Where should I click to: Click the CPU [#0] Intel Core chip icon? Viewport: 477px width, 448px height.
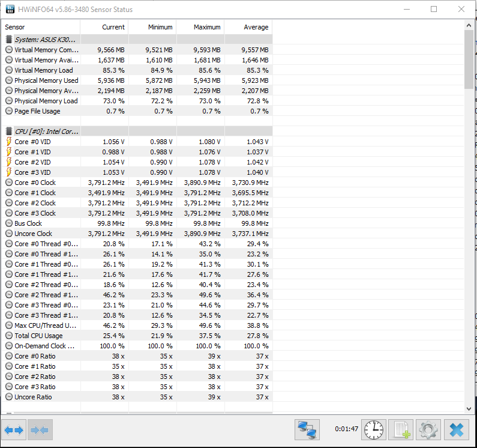click(9, 132)
